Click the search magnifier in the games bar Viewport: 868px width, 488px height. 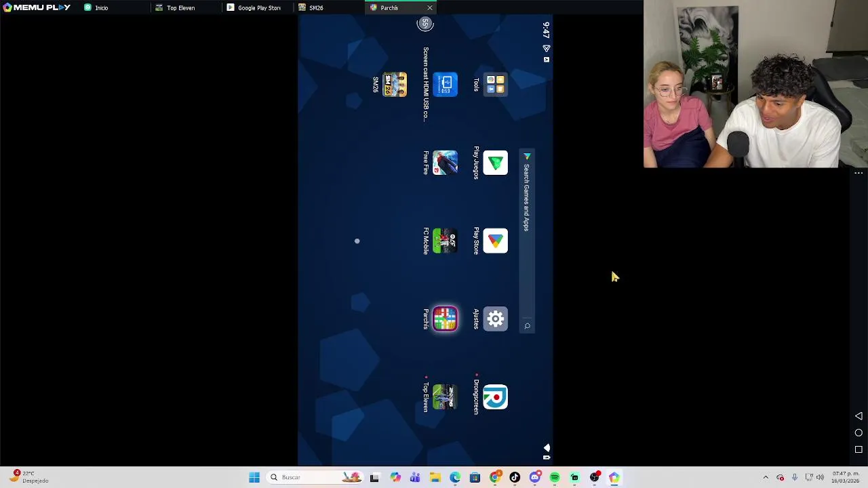point(527,326)
